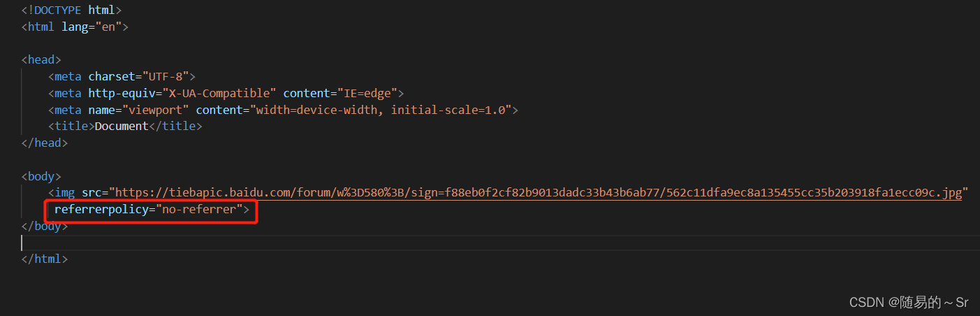Click the CSDN watermark text
The height and width of the screenshot is (316, 980).
pos(909,302)
